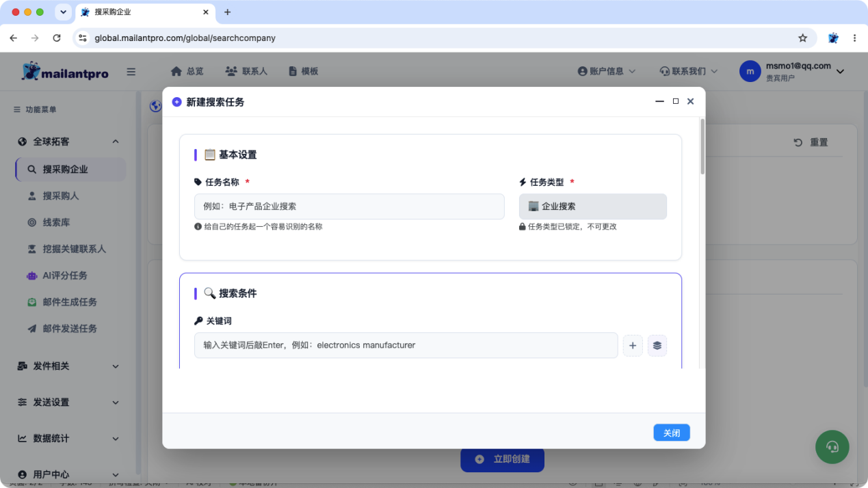Screen dimensions: 868x488
Task: Expand 用户中心 sidebar section
Action: 68,474
